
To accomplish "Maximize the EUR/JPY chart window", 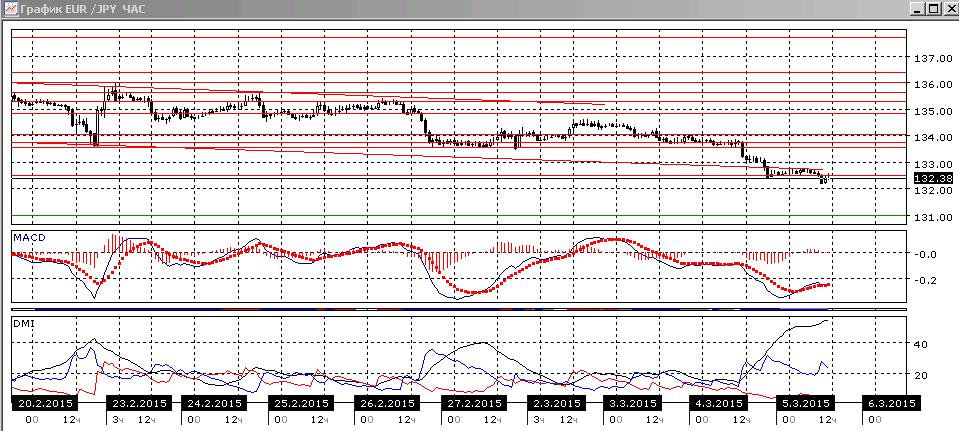I will [933, 9].
